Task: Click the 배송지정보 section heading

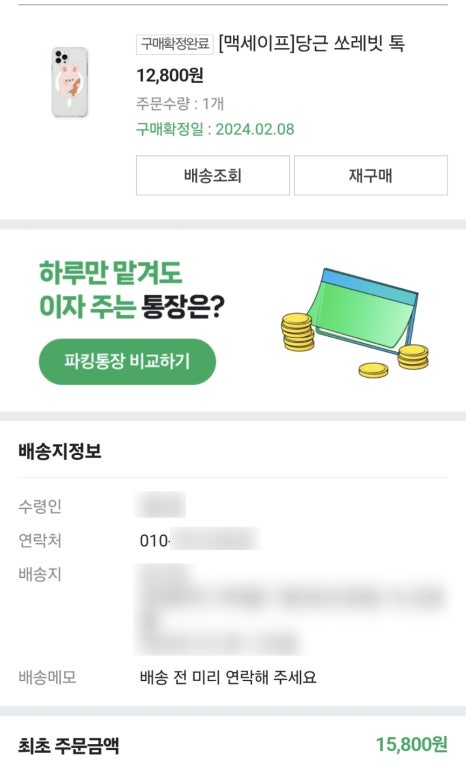Action: click(x=60, y=451)
